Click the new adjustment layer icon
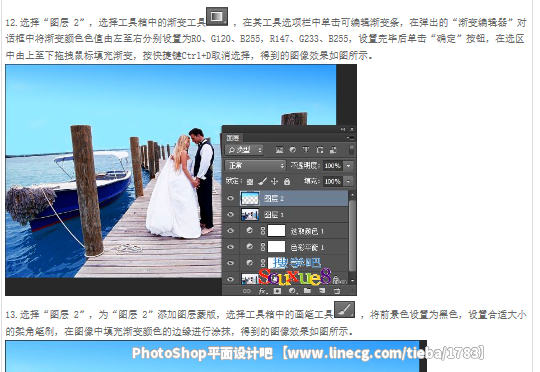 point(293,291)
